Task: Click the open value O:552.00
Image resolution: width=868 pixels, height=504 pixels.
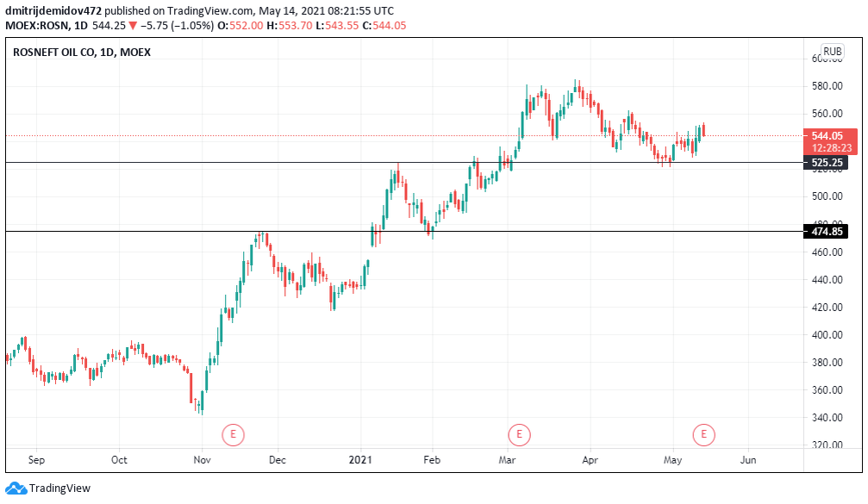Action: (x=240, y=26)
